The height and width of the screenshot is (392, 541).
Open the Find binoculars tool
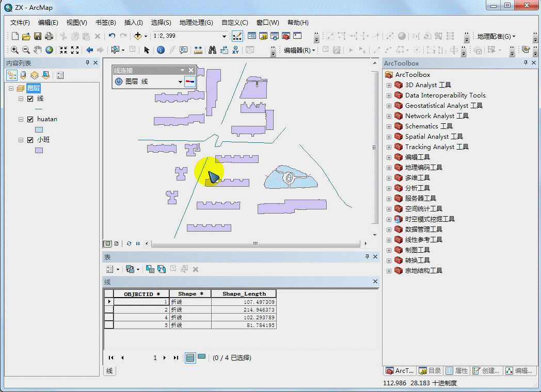pyautogui.click(x=212, y=50)
